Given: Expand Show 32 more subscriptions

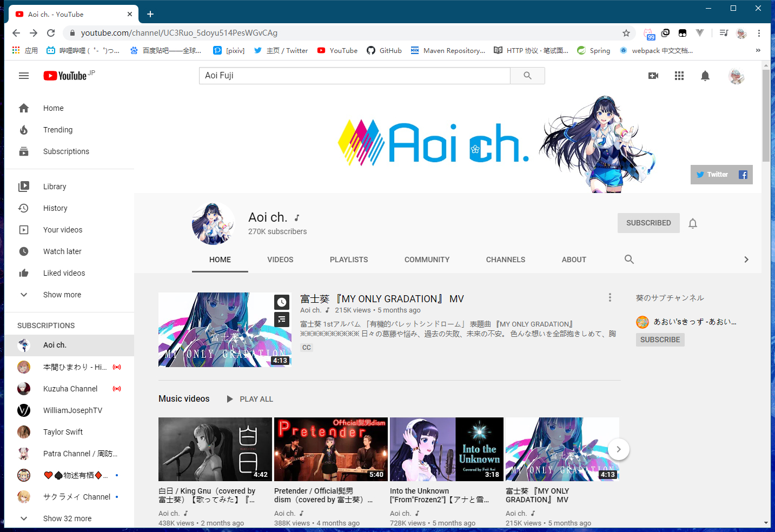Looking at the screenshot, I should point(69,518).
